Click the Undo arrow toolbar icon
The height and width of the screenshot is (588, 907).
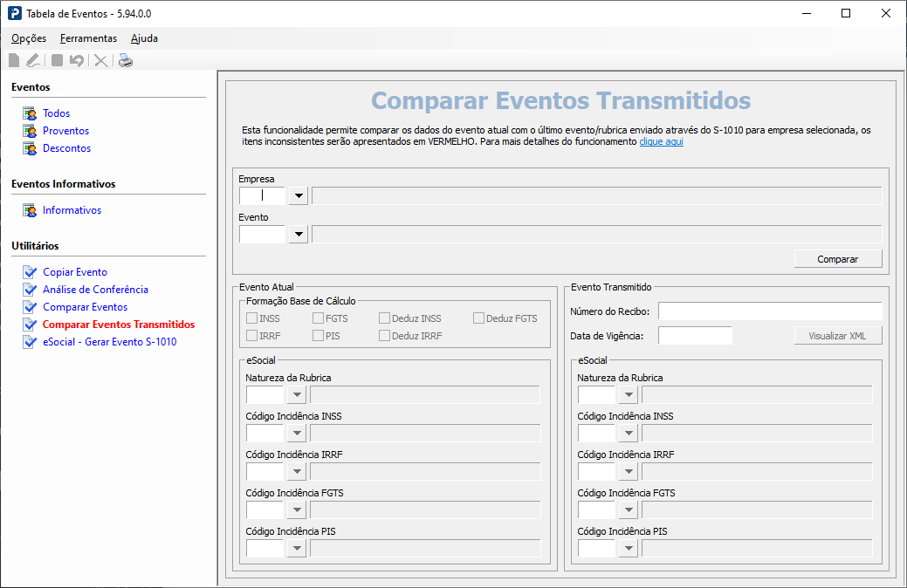(x=76, y=60)
